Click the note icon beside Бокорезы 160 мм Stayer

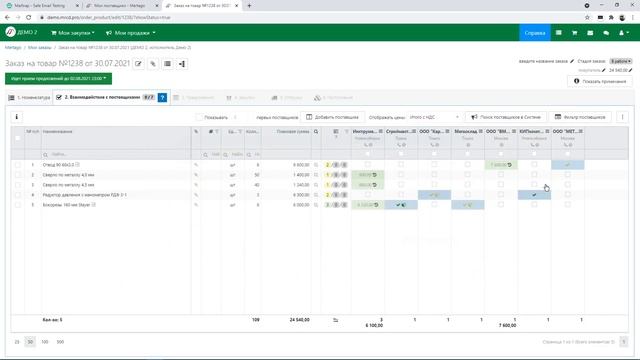click(94, 204)
